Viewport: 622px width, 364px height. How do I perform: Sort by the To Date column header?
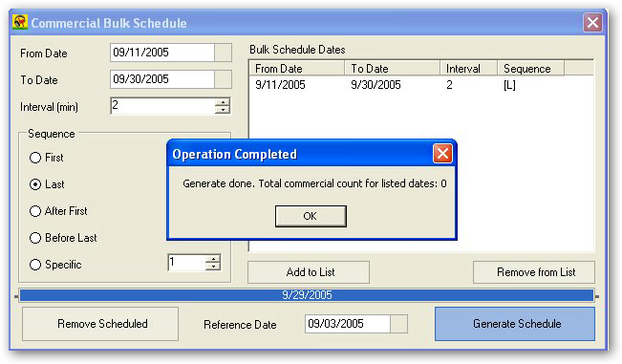point(393,68)
